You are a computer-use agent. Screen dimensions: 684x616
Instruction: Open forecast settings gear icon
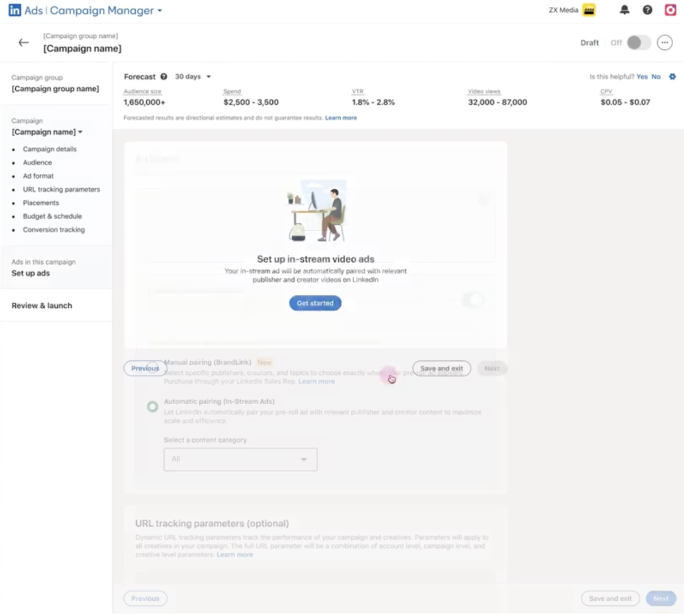(x=672, y=77)
